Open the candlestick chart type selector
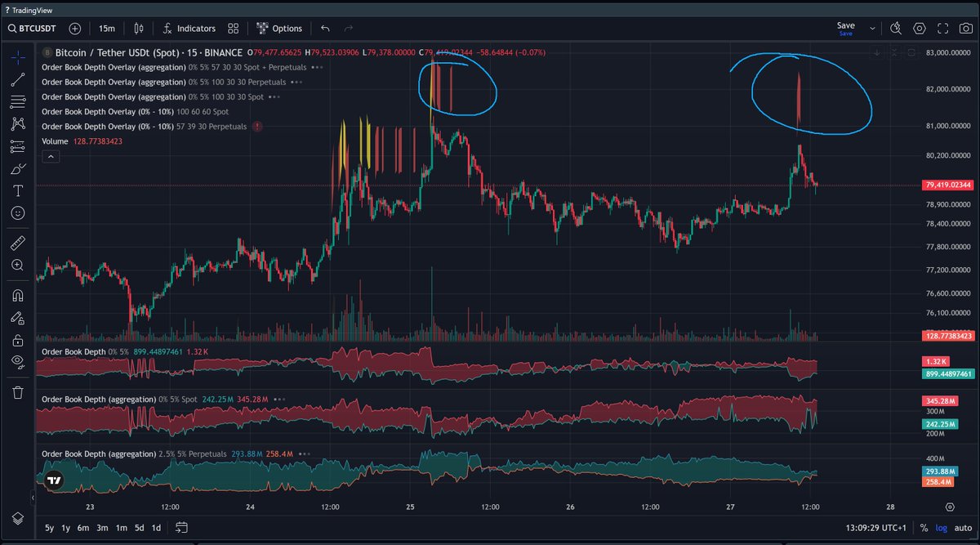 pyautogui.click(x=138, y=28)
